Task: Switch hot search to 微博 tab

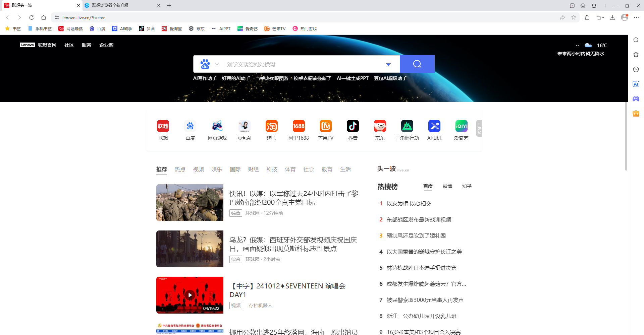Action: [x=447, y=186]
